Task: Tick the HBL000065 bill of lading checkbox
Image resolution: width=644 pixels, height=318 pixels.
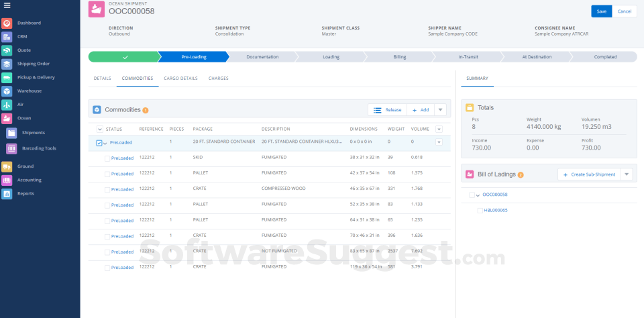Action: (x=480, y=211)
